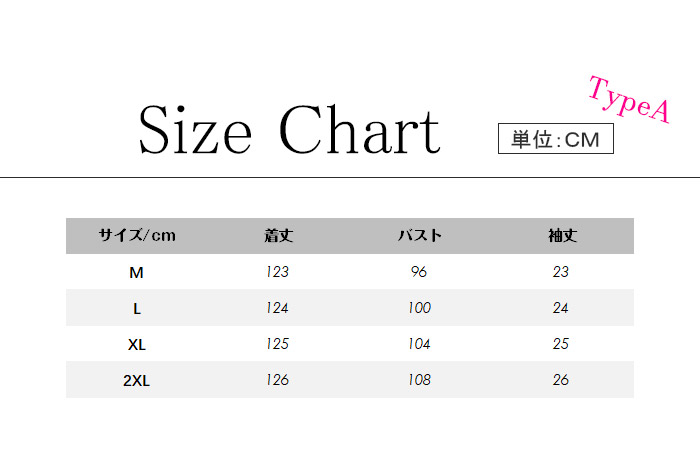Select the 着丈 column header
Image resolution: width=700 pixels, height=475 pixels.
point(278,236)
